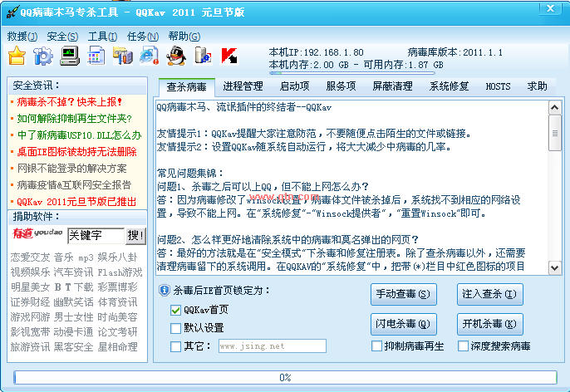Viewport: 570px width, 392px height.
Task: Switch to the 查杀病毒 tab
Action: (x=186, y=86)
